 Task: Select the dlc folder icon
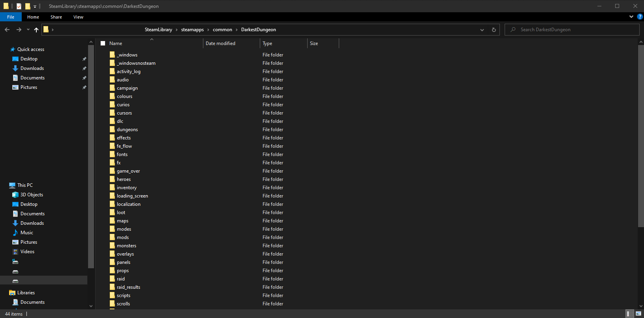pos(113,121)
